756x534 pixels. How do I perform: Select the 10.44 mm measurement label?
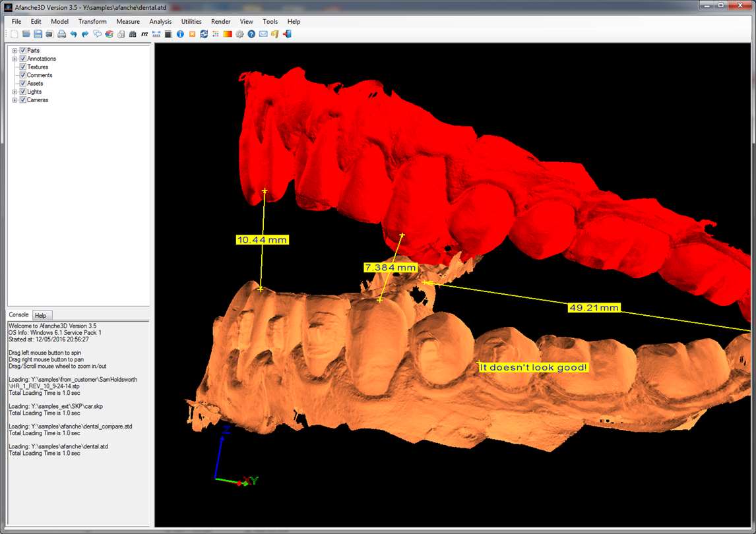[x=262, y=240]
